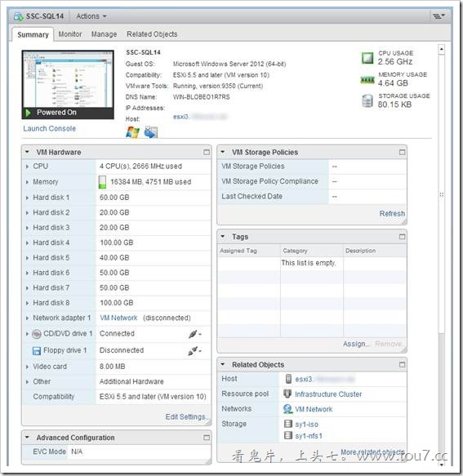Viewport: 463px width, 476px height.
Task: Sort by the Category column header
Action: point(311,251)
